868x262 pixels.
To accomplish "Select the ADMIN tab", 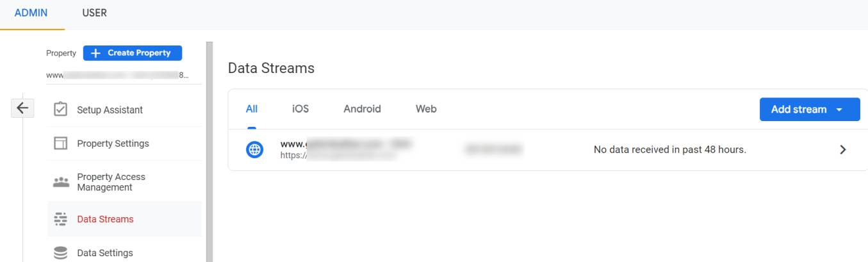I will click(32, 13).
